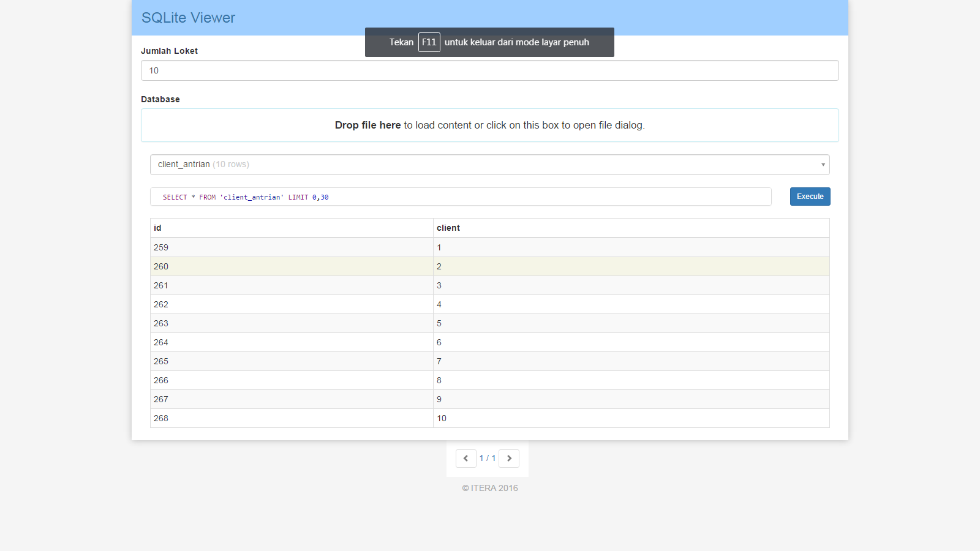Click the SQLite Viewer title link
This screenshot has height=551, width=980.
tap(188, 18)
